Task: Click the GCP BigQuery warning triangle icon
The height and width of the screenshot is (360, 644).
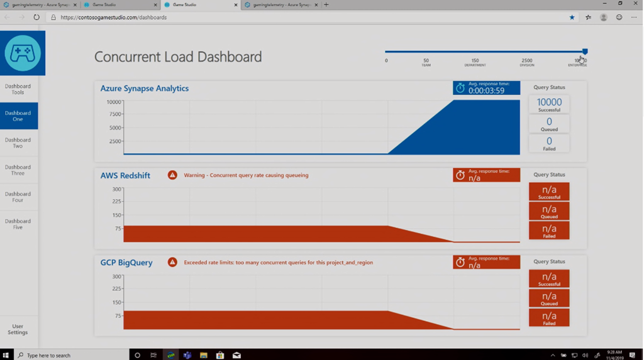Action: [x=172, y=263]
